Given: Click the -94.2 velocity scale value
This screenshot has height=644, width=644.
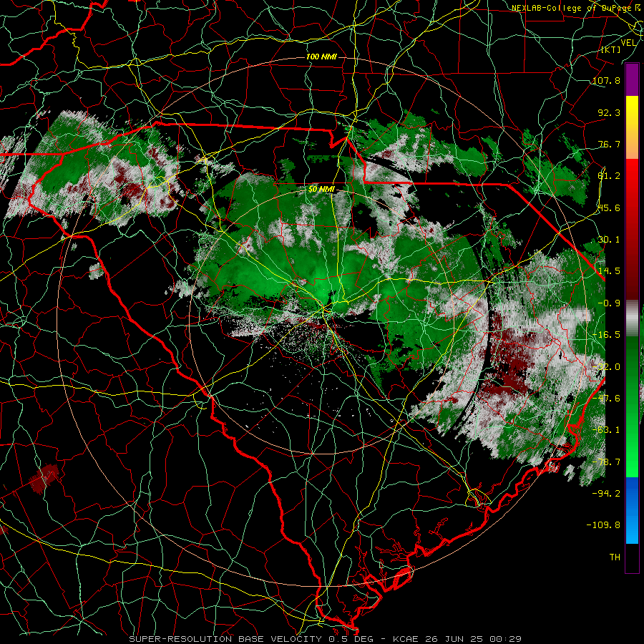Looking at the screenshot, I should coord(606,494).
